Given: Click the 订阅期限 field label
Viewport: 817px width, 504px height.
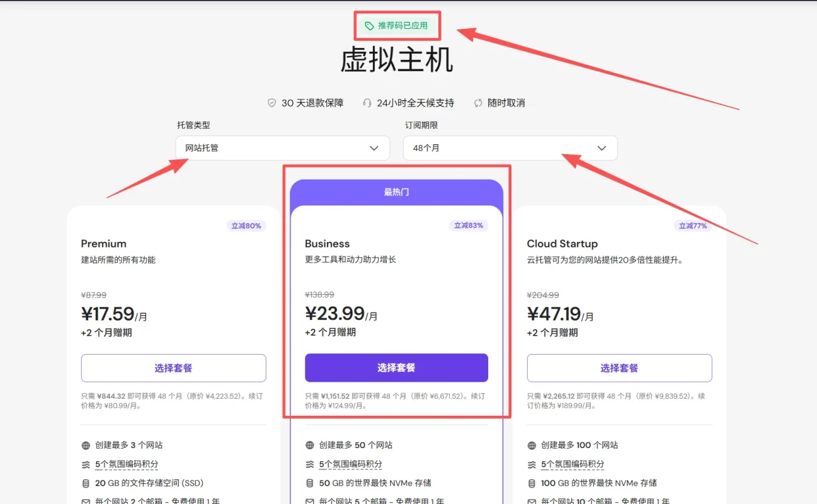Looking at the screenshot, I should point(421,125).
